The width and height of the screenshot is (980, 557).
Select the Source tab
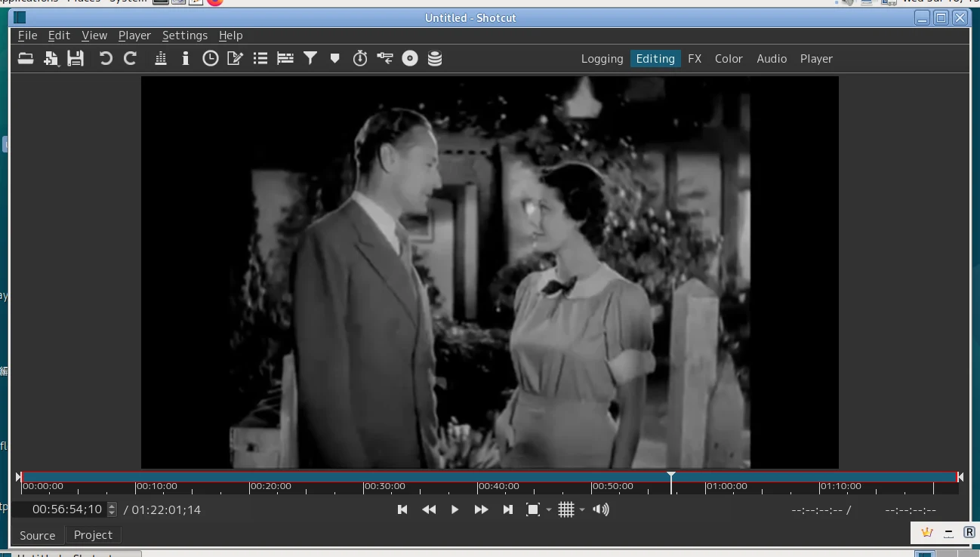[38, 535]
